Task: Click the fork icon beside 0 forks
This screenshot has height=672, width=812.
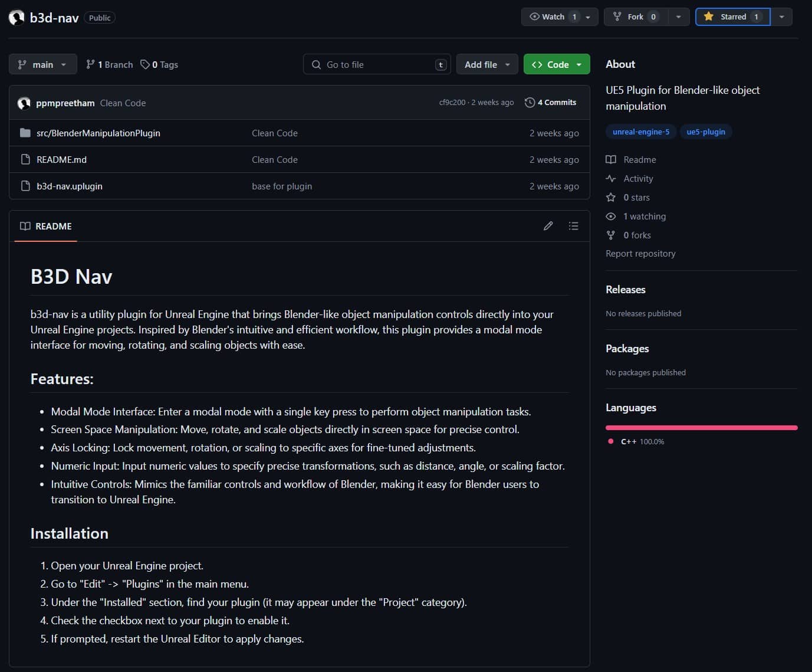Action: pyautogui.click(x=611, y=235)
